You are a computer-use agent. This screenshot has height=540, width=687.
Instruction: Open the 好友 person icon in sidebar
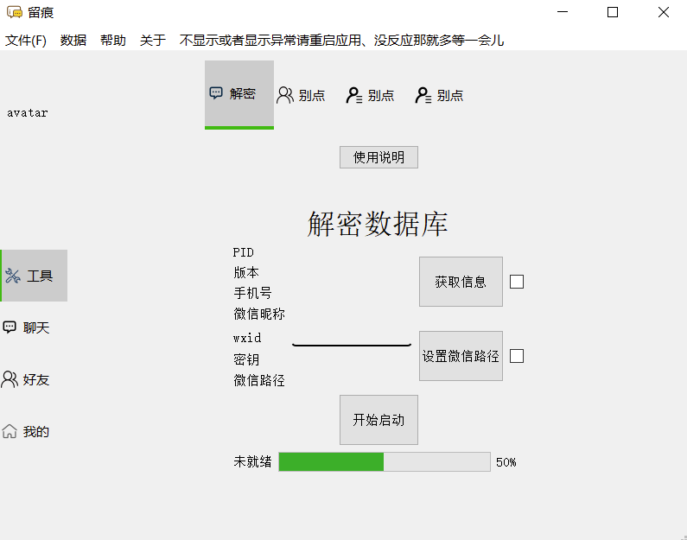pyautogui.click(x=10, y=379)
